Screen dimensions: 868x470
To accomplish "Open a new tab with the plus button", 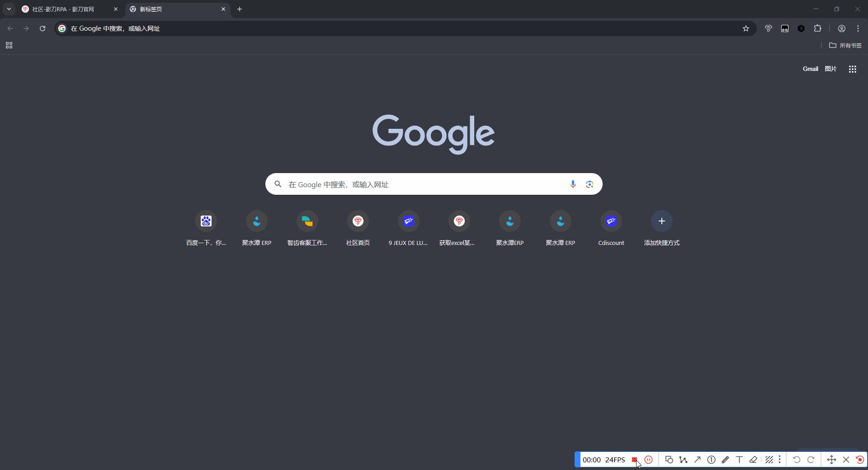I will (x=240, y=9).
